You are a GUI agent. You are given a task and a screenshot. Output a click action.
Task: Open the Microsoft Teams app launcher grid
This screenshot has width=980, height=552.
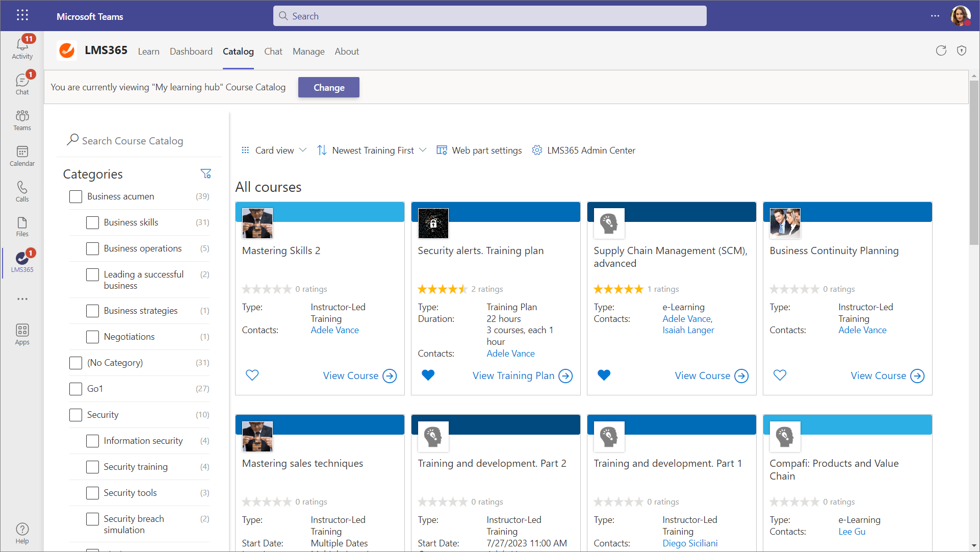(22, 16)
